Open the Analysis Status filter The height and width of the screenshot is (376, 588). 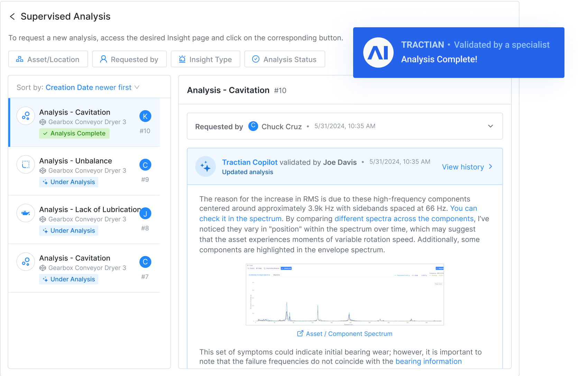[284, 59]
